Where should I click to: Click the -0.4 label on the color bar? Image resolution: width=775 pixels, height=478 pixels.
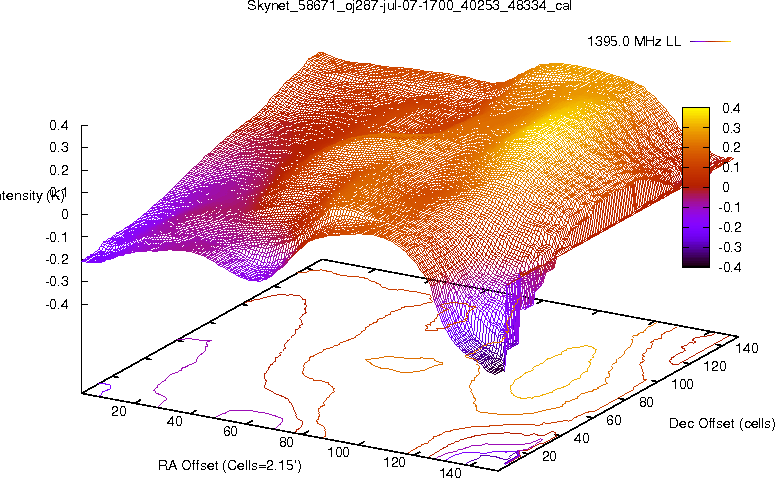[x=730, y=267]
